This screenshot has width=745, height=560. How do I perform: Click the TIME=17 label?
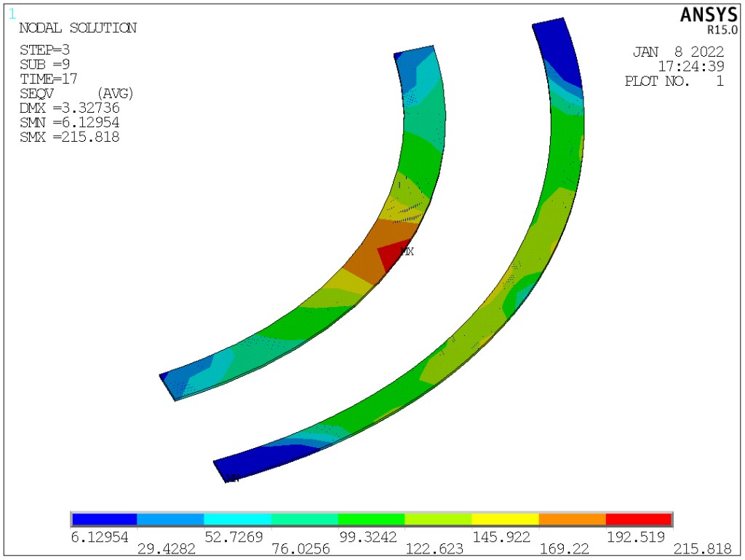click(x=49, y=79)
